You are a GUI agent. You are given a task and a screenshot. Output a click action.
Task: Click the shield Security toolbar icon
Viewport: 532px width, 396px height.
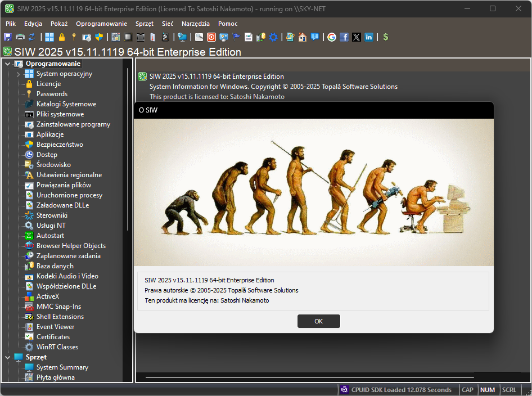click(99, 37)
